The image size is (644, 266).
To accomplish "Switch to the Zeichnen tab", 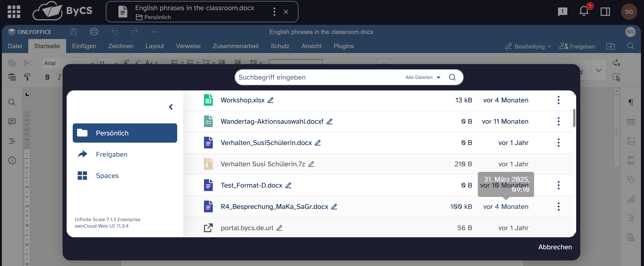I will (121, 46).
